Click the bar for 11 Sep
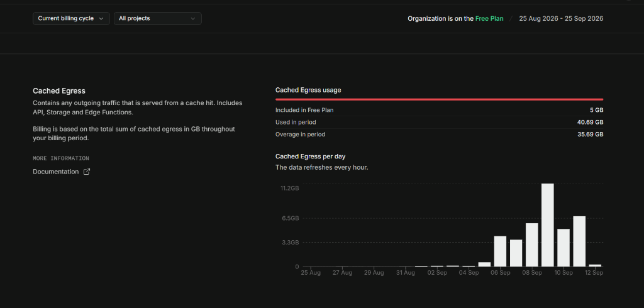The width and height of the screenshot is (644, 308). click(x=579, y=241)
